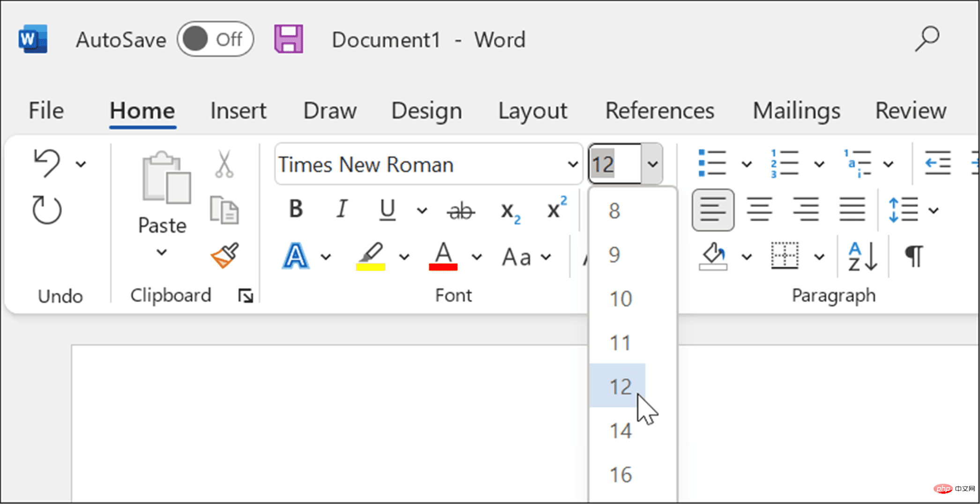Expand the line spacing options
This screenshot has width=980, height=504.
point(933,209)
